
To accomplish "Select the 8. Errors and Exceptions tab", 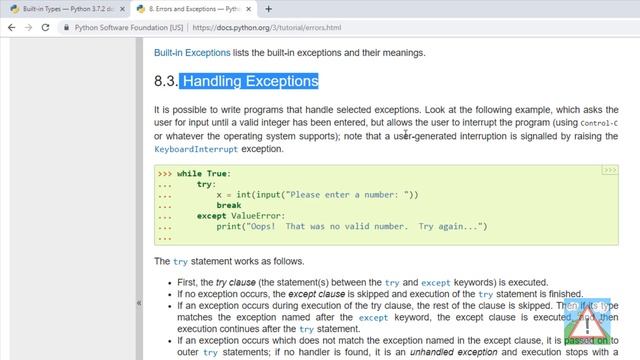I will (x=193, y=9).
